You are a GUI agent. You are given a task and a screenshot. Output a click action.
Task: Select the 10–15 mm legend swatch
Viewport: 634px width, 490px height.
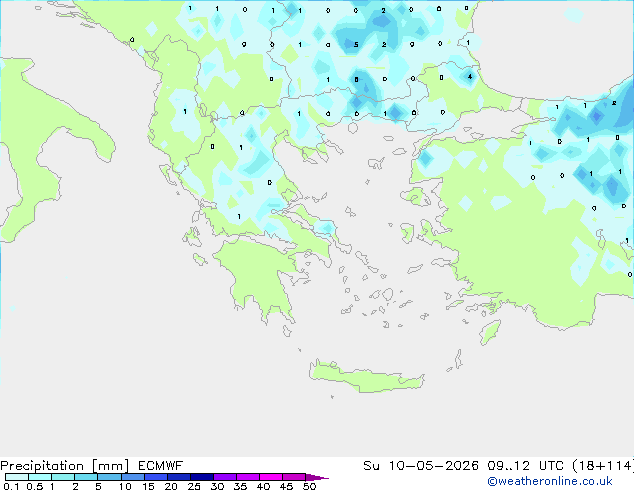pos(132,477)
